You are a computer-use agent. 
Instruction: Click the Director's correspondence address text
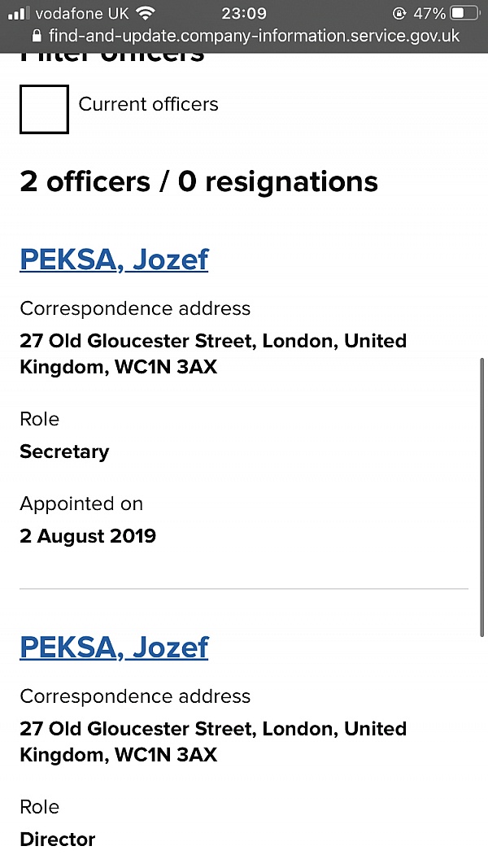pos(213,741)
